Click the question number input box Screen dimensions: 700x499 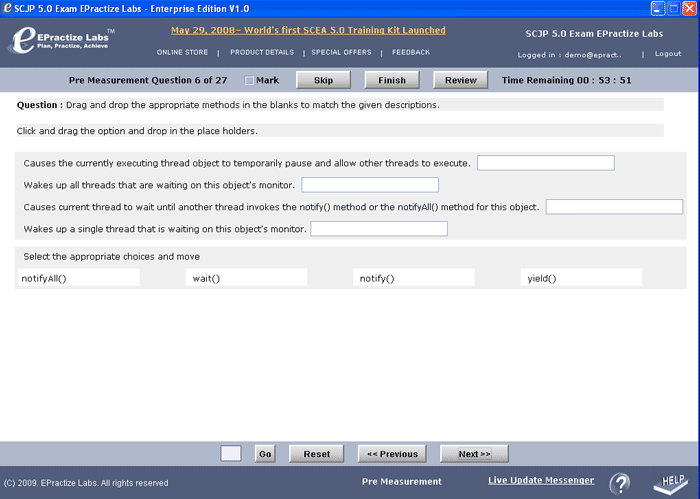(231, 454)
